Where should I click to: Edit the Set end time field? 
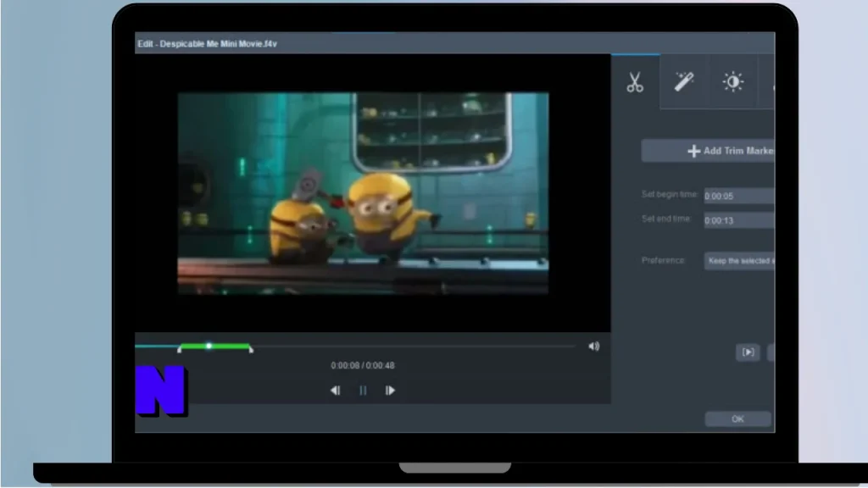coord(739,220)
